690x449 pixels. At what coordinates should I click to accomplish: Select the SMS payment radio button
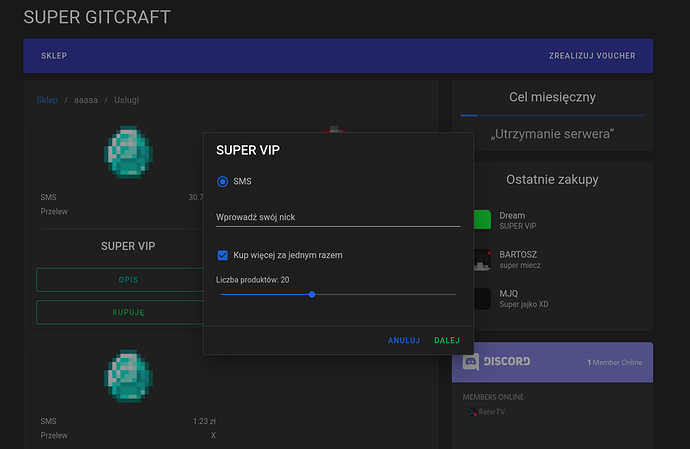(223, 182)
